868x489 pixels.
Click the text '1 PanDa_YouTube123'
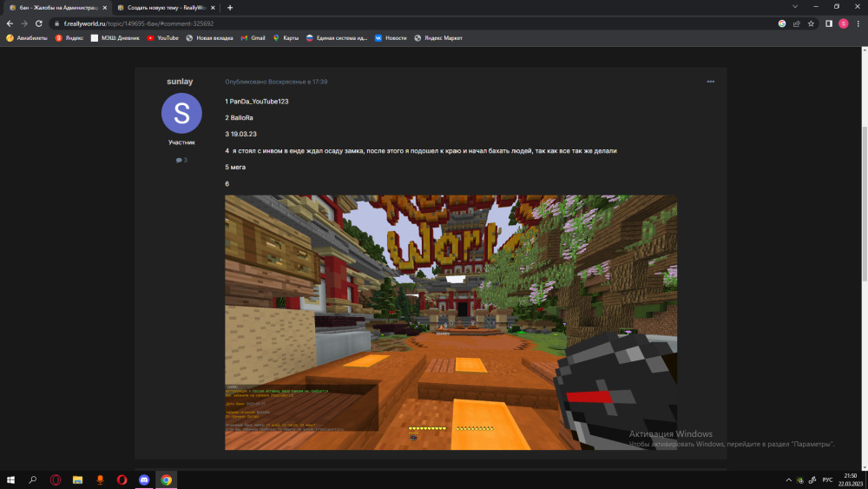257,102
